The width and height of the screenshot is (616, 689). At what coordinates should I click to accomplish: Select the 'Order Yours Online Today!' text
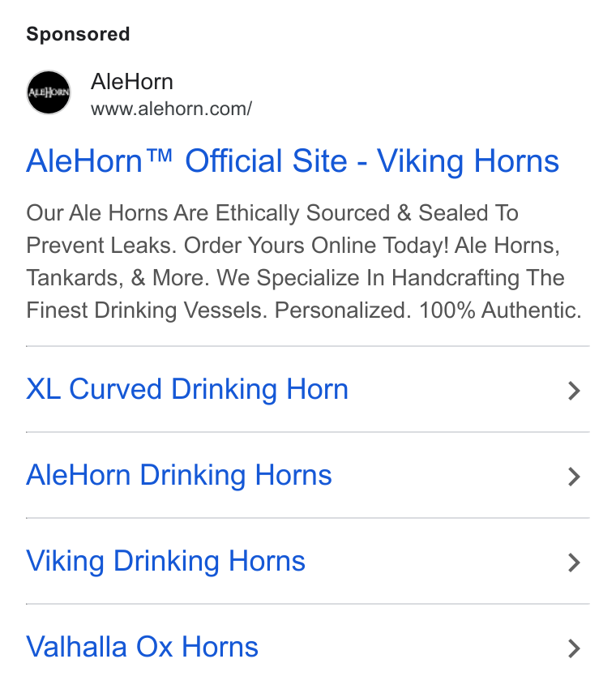[x=316, y=245]
